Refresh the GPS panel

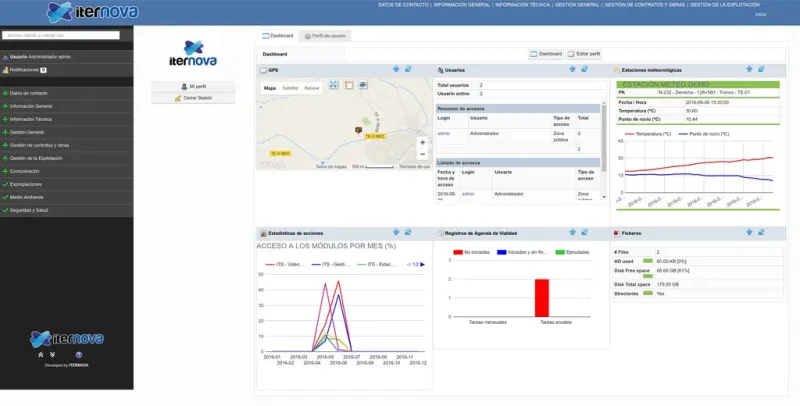pos(408,69)
